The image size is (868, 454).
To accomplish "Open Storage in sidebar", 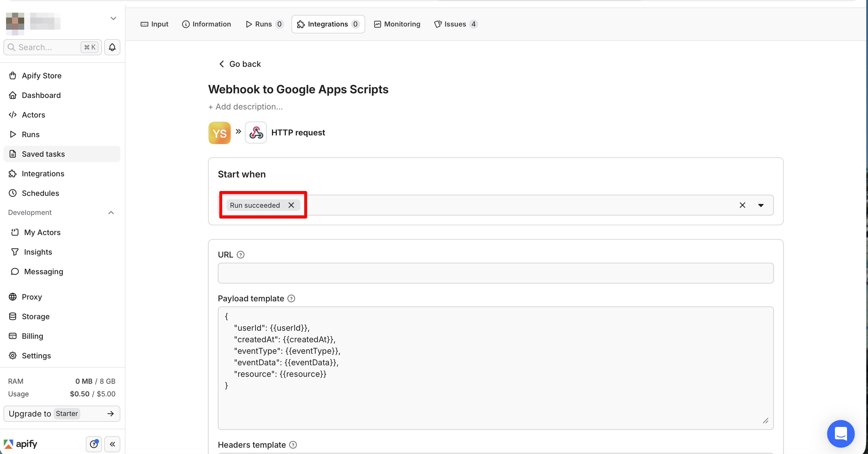I will coord(62,316).
